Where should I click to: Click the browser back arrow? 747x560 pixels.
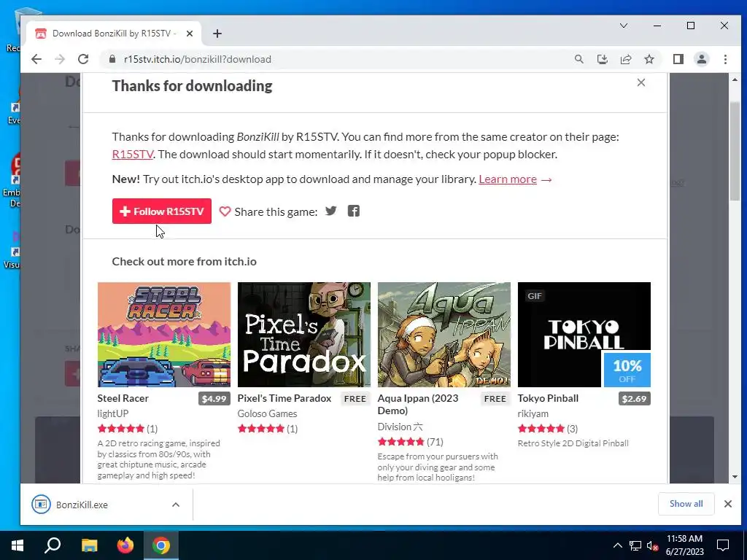36,59
